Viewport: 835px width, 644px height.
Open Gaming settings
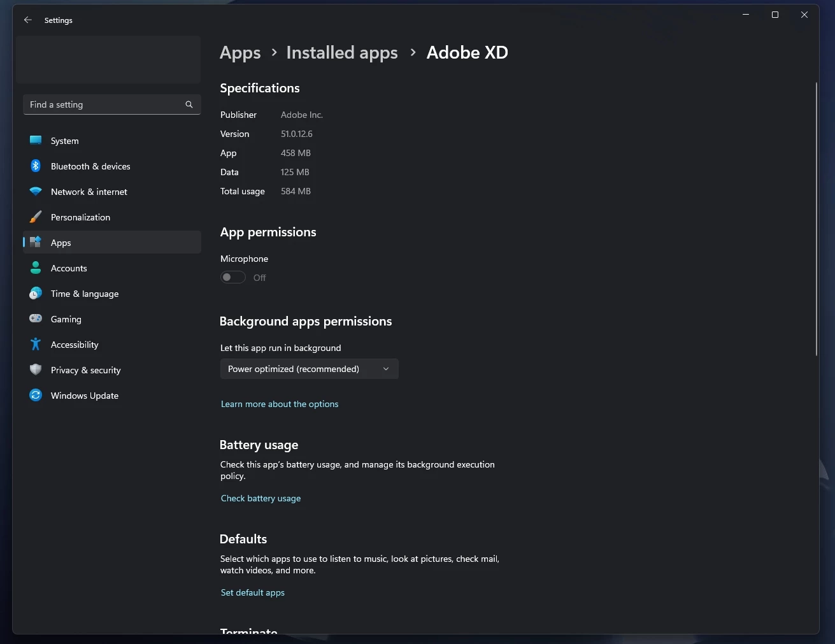[x=112, y=319]
